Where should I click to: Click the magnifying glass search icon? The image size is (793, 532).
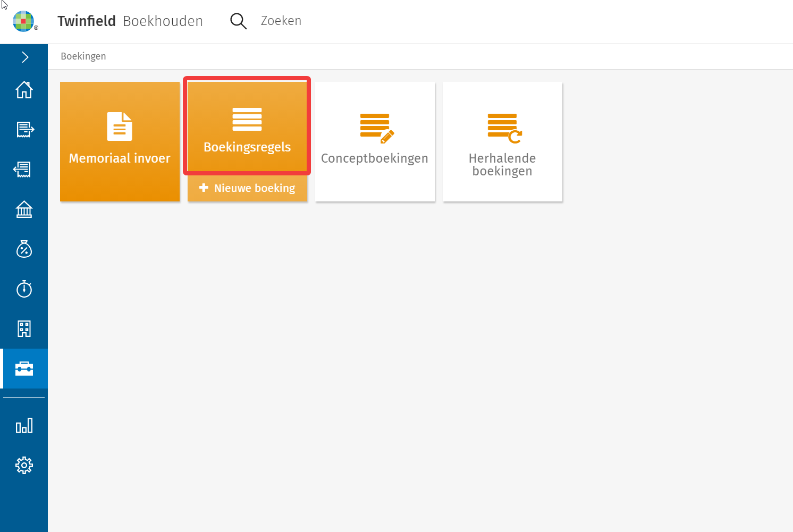[238, 21]
